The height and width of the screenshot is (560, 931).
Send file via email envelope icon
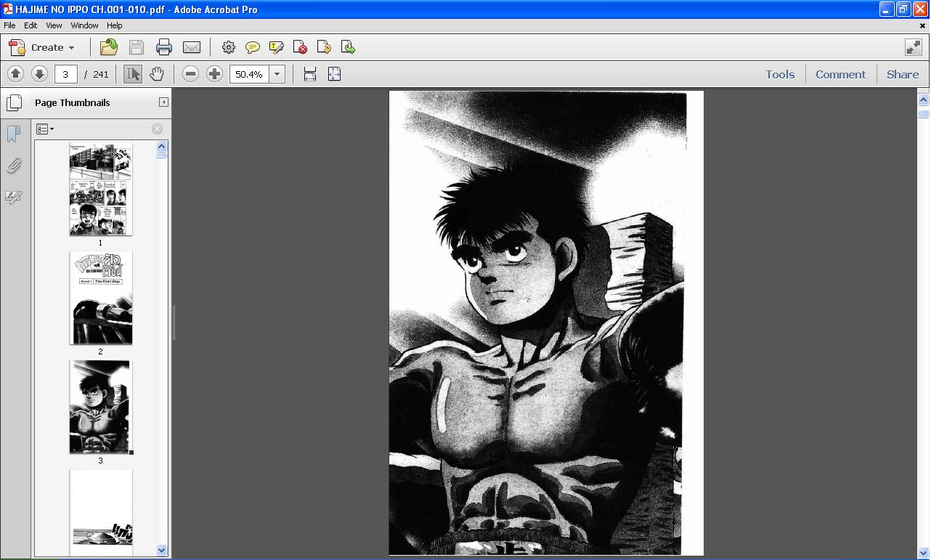192,47
